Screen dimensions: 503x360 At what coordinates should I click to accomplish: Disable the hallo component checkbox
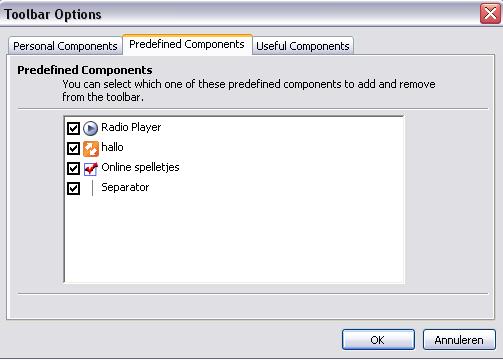tap(73, 148)
